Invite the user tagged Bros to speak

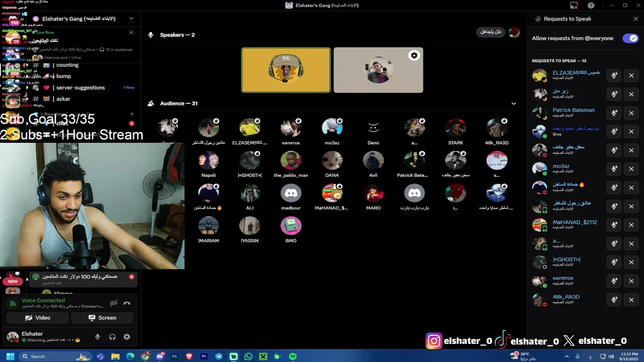[x=614, y=131]
